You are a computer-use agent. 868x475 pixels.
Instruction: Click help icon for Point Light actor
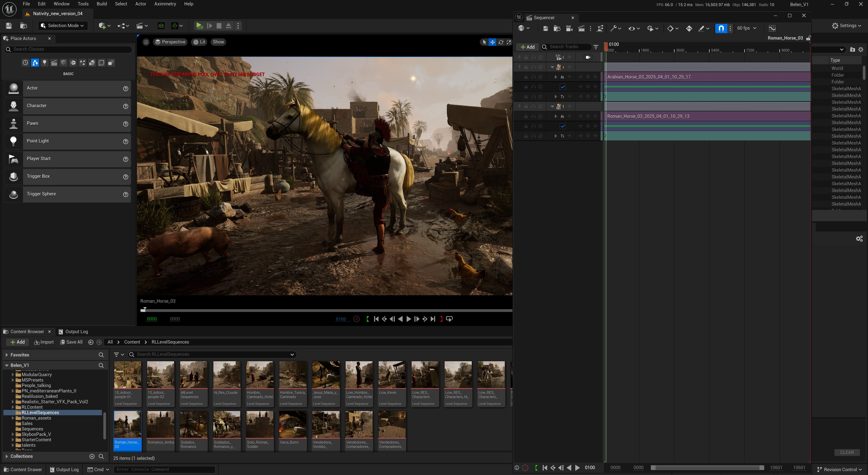[x=126, y=142]
